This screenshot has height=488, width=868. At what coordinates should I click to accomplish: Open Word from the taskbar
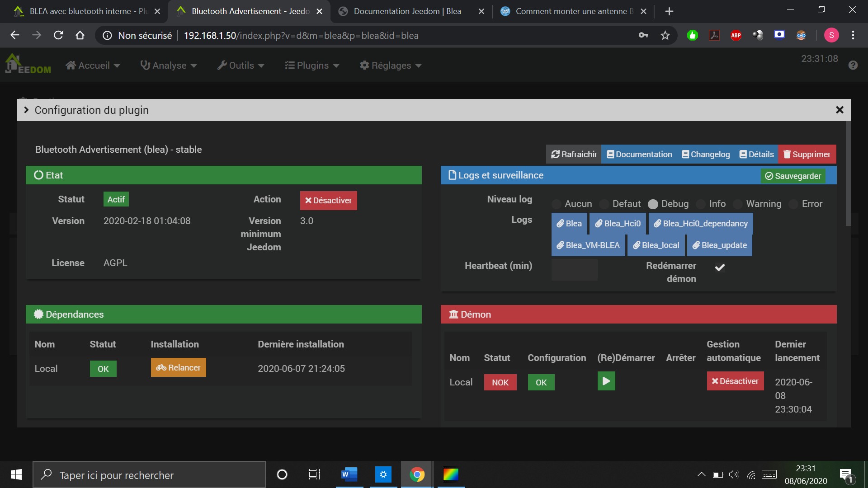coord(349,474)
